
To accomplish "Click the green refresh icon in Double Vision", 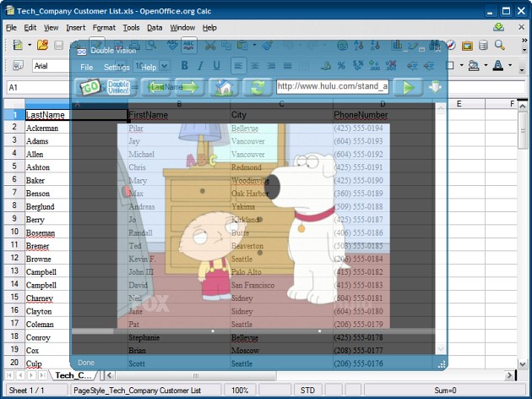I will [258, 88].
